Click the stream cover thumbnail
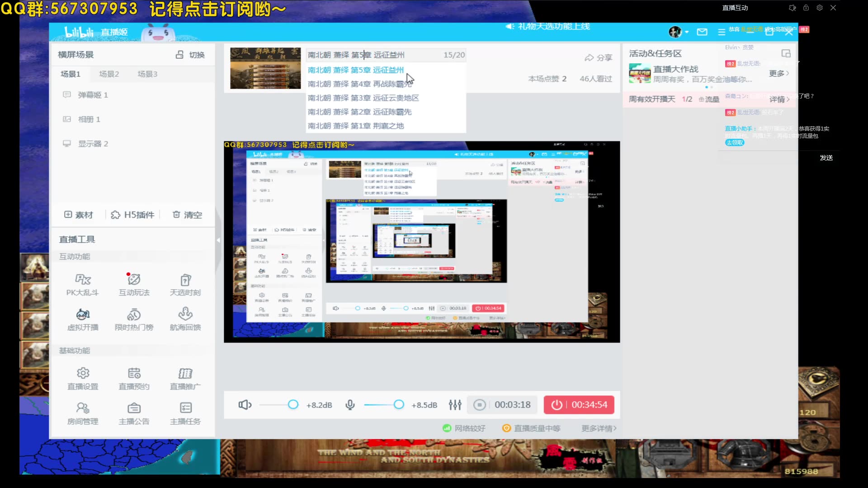 coord(265,68)
